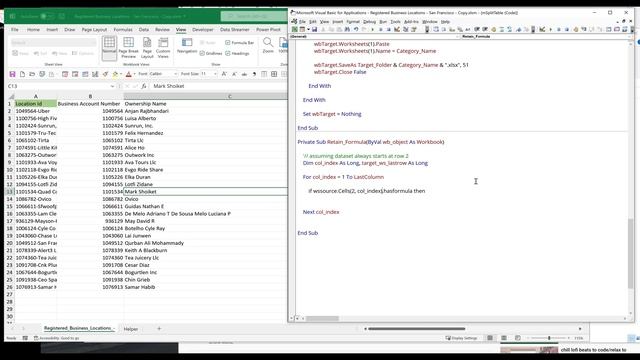Image resolution: width=640 pixels, height=360 pixels.
Task: Click the Break pause icon in VBA toolbar
Action: (x=380, y=29)
